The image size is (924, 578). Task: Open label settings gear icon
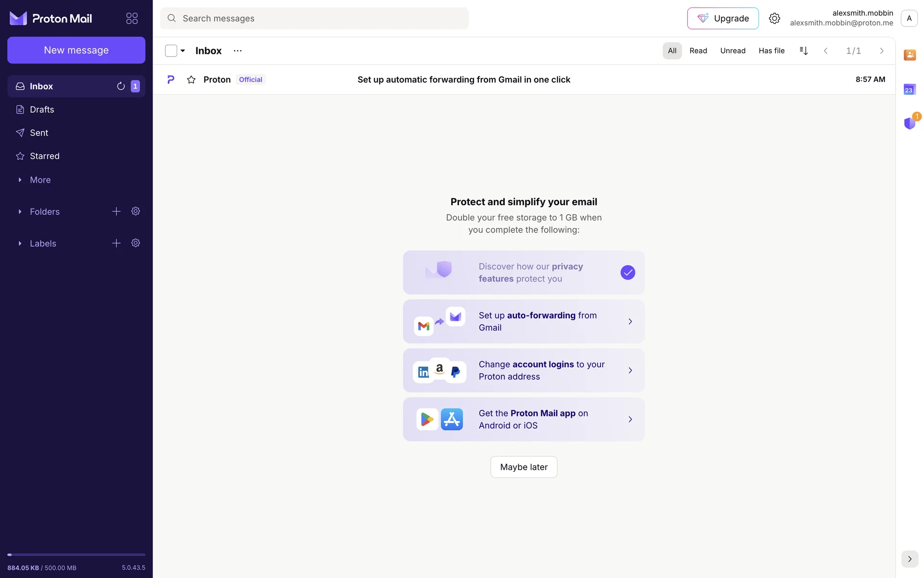[x=136, y=243]
